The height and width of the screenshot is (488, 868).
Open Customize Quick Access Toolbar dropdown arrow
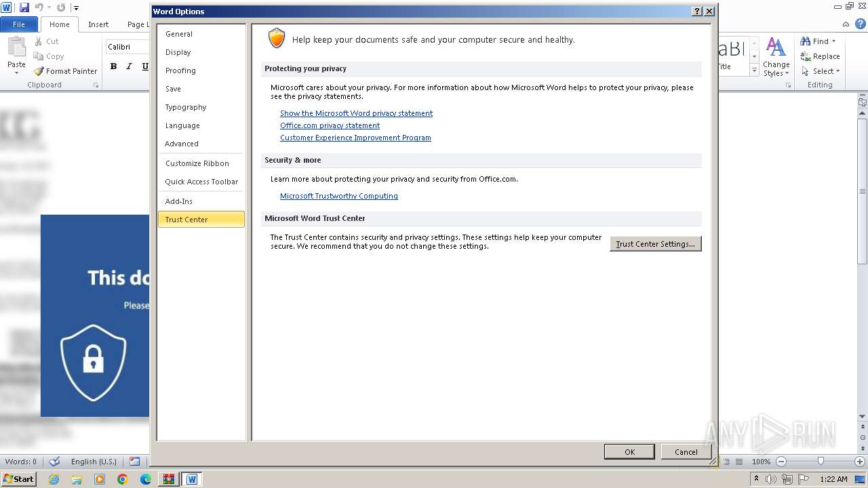tap(76, 8)
